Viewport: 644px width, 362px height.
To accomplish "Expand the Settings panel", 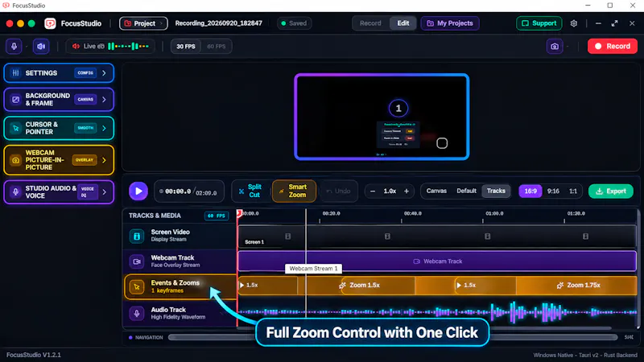I will (59, 73).
